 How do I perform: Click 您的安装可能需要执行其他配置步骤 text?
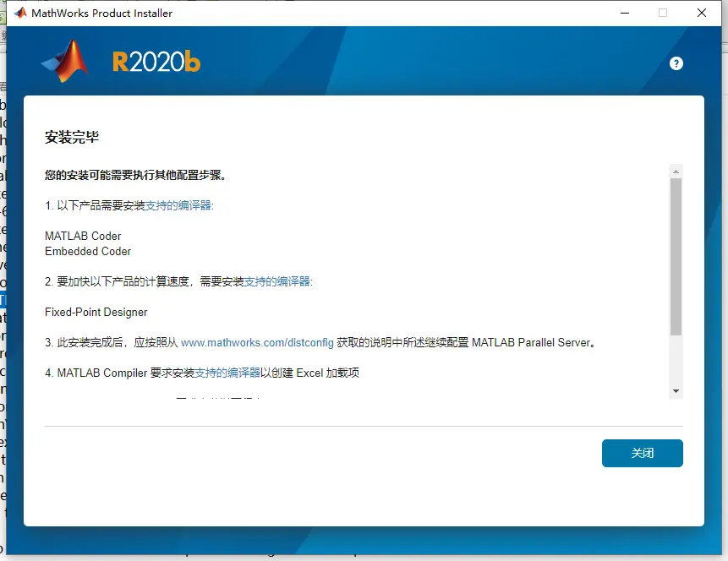135,175
